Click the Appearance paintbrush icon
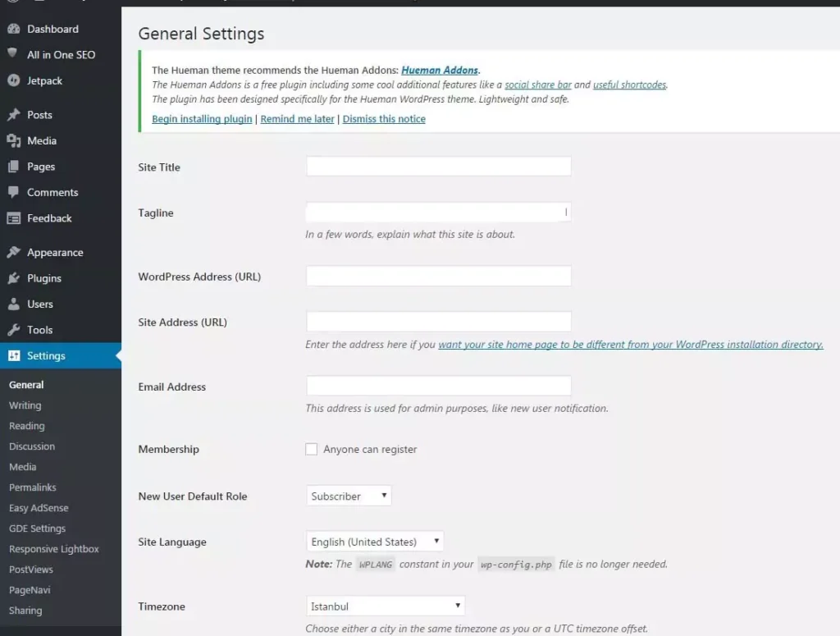 pos(13,253)
